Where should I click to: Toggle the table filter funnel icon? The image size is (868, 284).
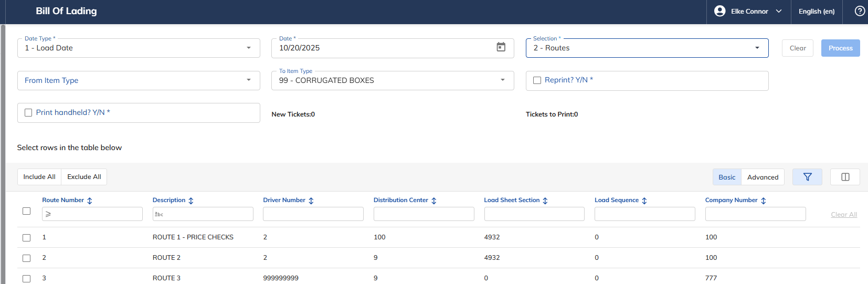(x=807, y=177)
